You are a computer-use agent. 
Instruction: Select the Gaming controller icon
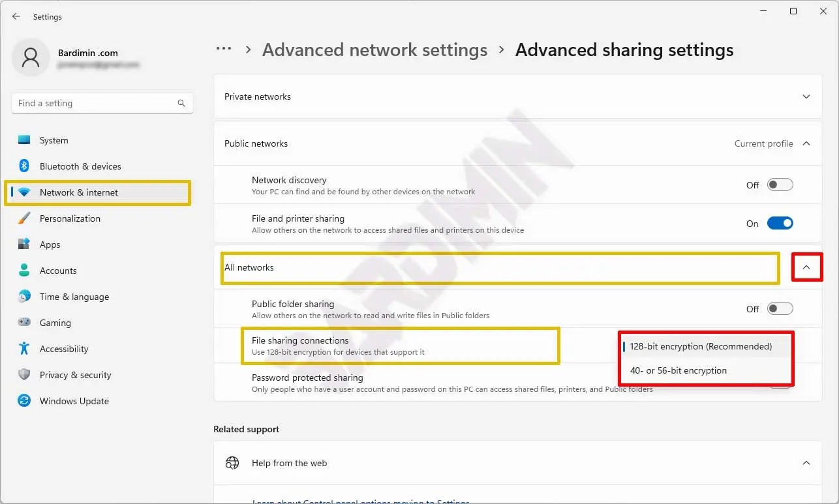[24, 323]
